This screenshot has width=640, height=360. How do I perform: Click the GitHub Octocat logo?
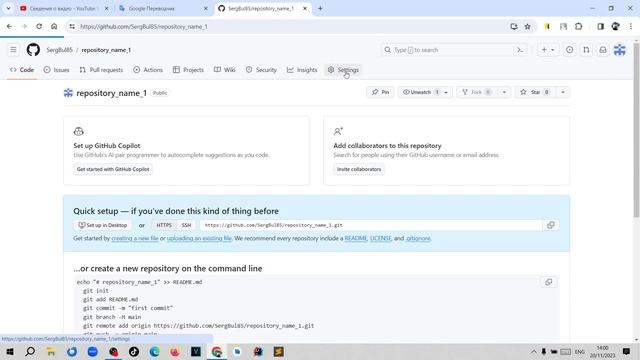click(33, 50)
